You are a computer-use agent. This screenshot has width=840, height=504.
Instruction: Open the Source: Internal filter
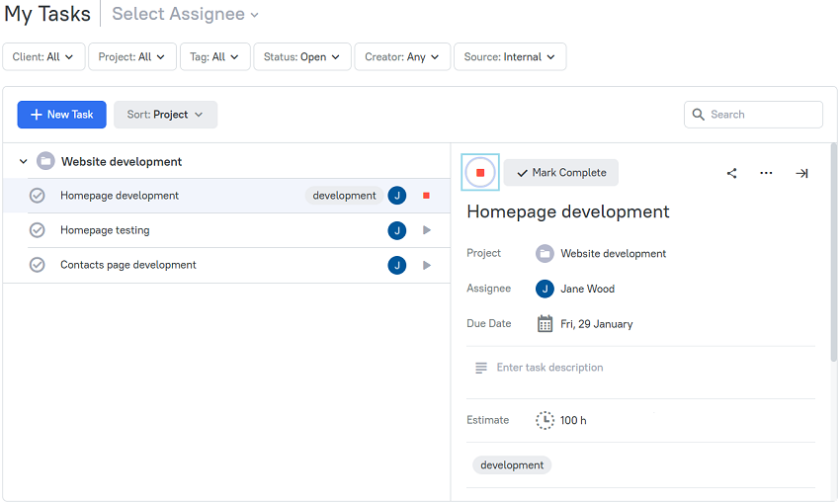pyautogui.click(x=510, y=56)
